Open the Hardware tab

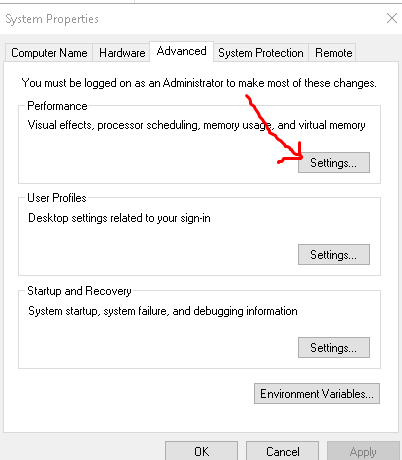click(122, 53)
